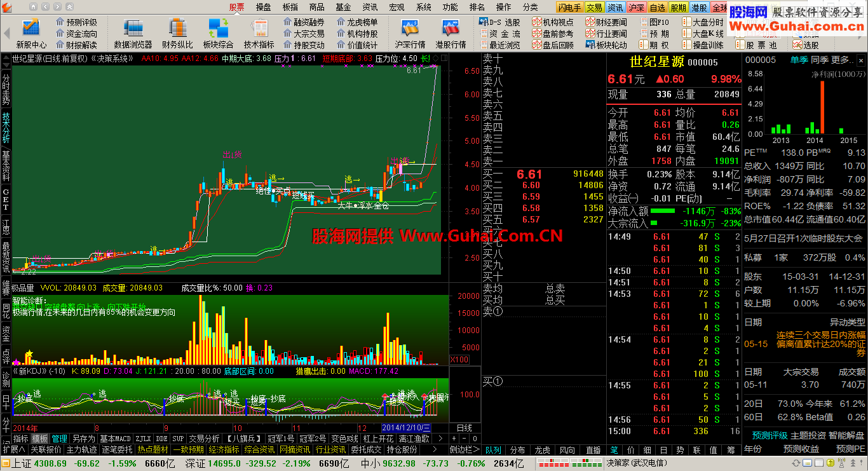Zoom in chart with the plus button
868x471 pixels.
click(x=454, y=439)
